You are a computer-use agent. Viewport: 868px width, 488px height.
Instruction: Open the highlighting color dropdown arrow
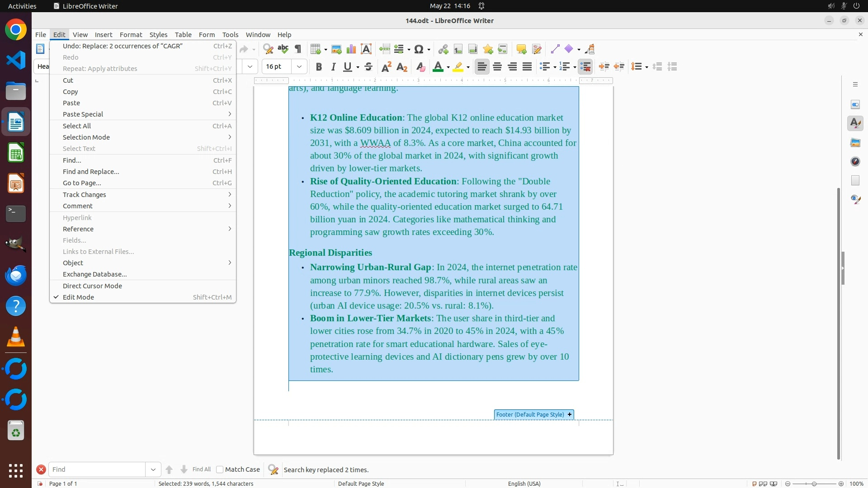(x=468, y=67)
